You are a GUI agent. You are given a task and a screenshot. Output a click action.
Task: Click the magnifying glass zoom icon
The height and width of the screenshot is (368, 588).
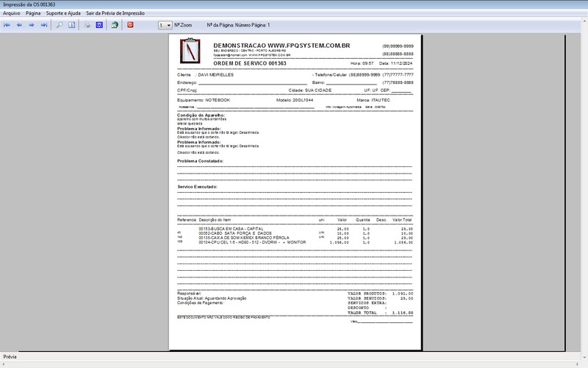click(60, 25)
